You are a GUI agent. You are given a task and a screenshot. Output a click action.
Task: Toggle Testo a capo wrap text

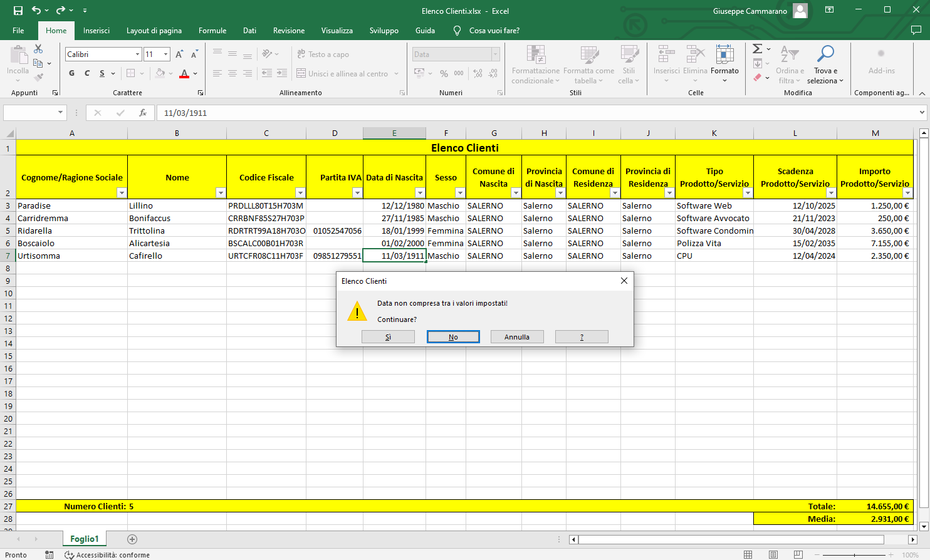pos(323,54)
